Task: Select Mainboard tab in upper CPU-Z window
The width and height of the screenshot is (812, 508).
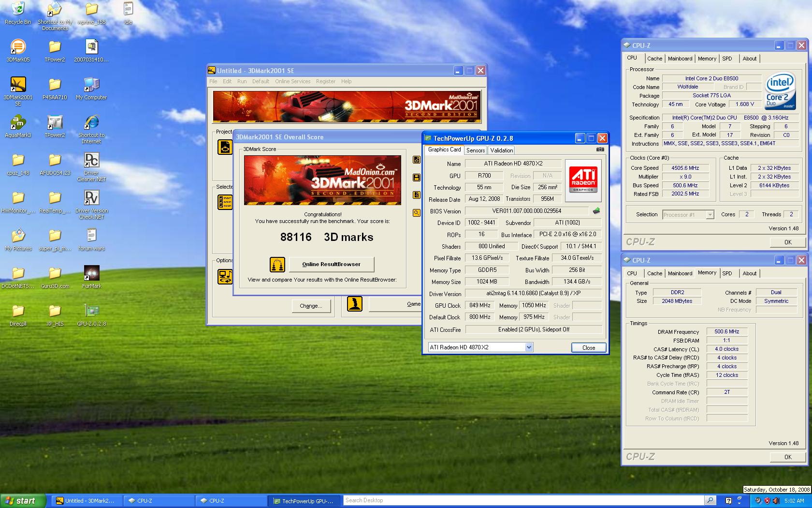Action: pyautogui.click(x=680, y=59)
